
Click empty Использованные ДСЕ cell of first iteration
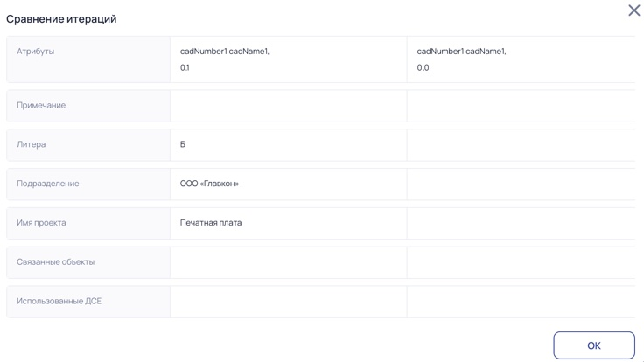click(x=289, y=302)
